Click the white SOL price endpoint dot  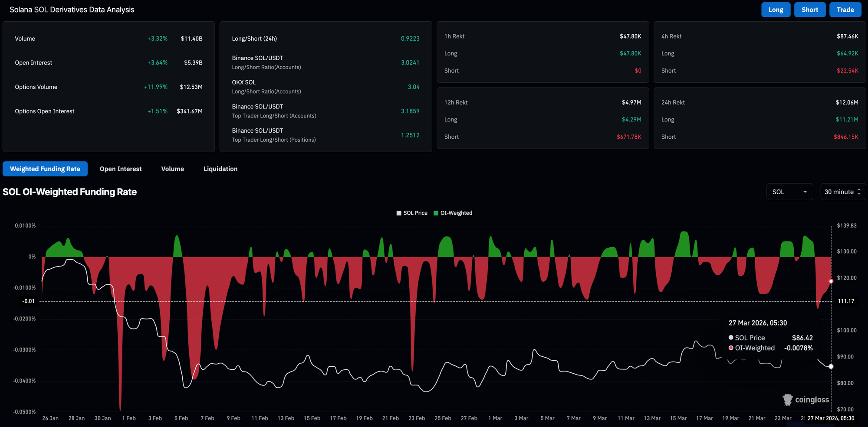(x=831, y=367)
